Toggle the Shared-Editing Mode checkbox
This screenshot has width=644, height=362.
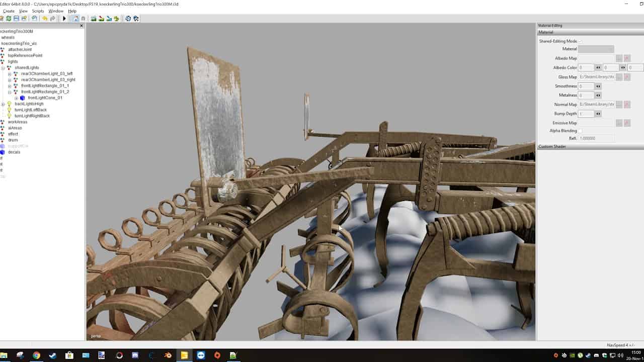pos(580,41)
